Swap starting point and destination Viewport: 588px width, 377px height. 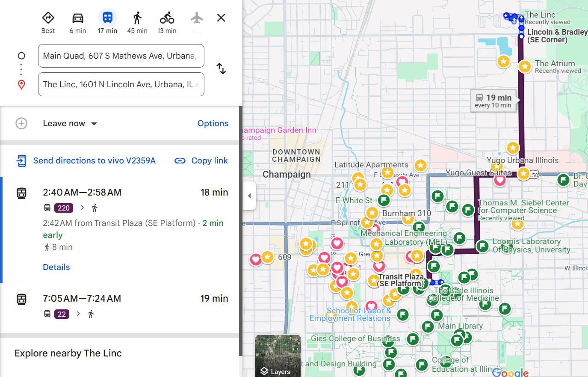[x=221, y=69]
